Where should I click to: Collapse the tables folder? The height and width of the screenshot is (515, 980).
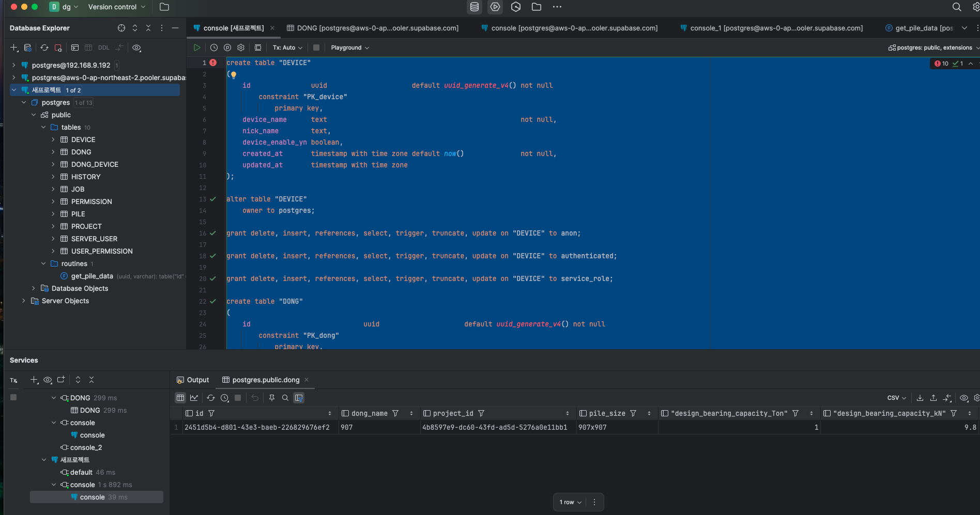tap(43, 127)
